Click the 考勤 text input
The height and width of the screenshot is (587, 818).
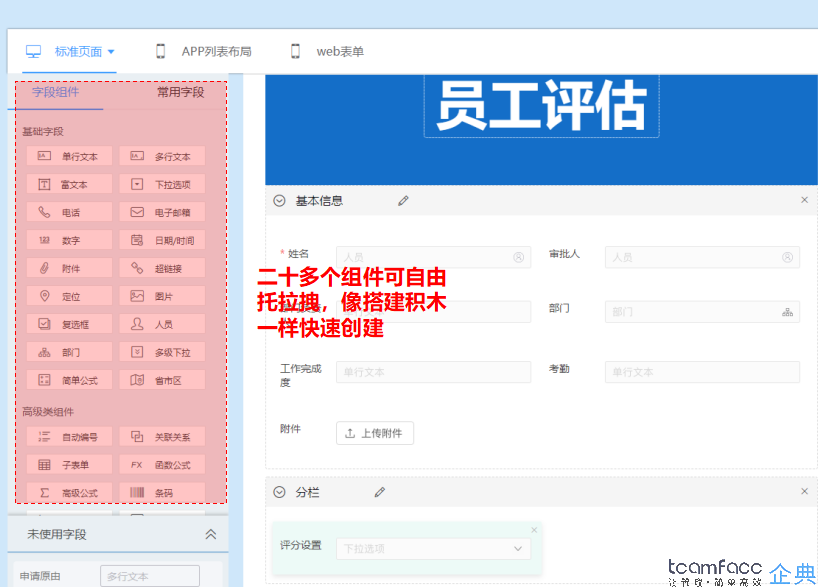tap(702, 372)
